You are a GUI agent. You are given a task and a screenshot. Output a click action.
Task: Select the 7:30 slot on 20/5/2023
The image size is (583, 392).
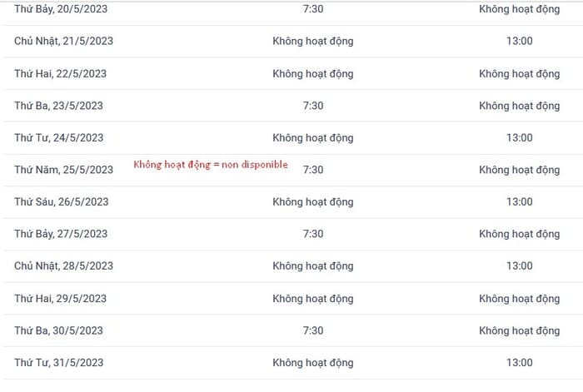312,8
